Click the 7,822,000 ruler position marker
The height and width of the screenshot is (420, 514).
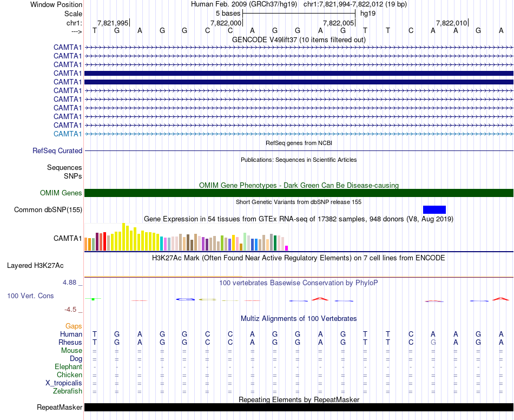tap(226, 23)
